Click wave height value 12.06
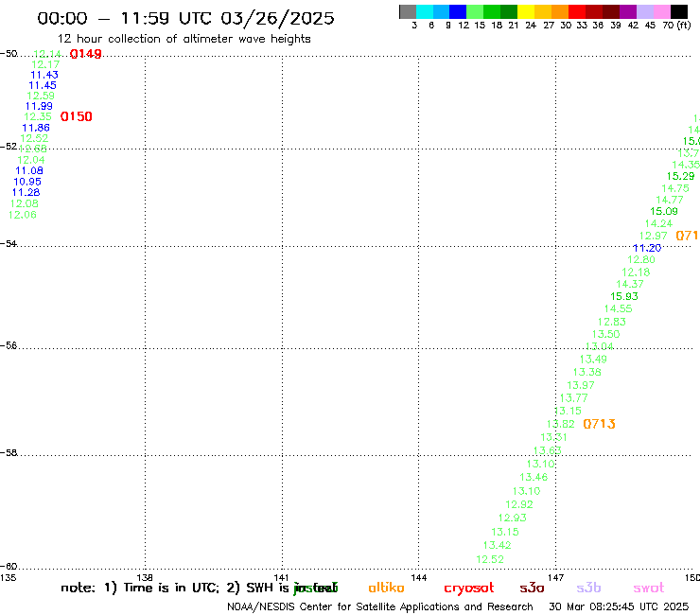The image size is (700, 615). [x=23, y=215]
